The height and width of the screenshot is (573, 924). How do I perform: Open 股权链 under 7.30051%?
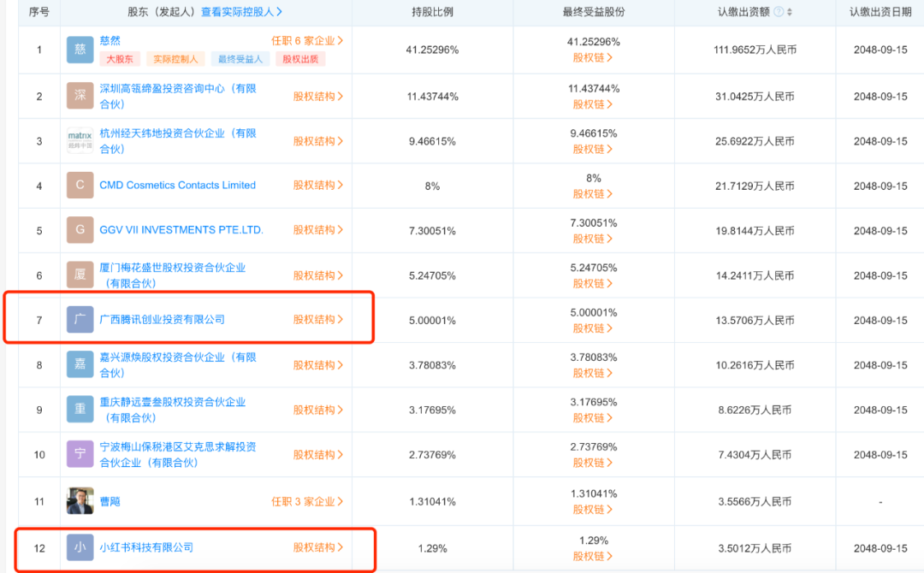click(x=593, y=239)
